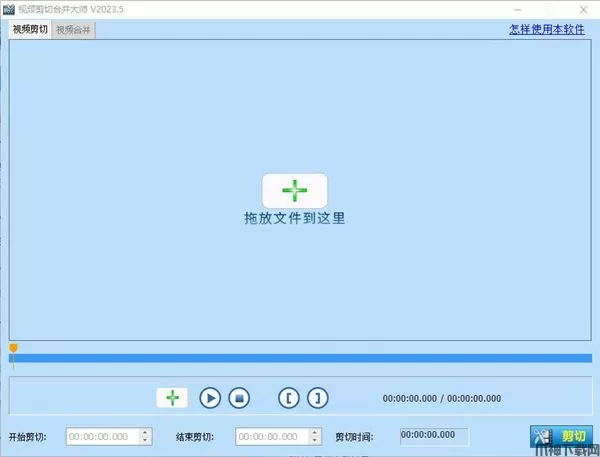Image resolution: width=600 pixels, height=457 pixels.
Task: Click the large green plus add-file button
Action: coord(294,190)
